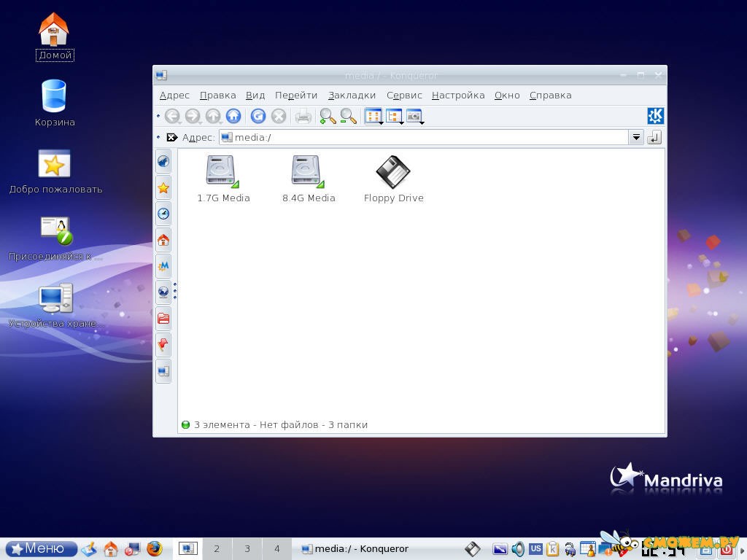This screenshot has width=747, height=560.
Task: Go up one level with Up arrow
Action: point(213,116)
